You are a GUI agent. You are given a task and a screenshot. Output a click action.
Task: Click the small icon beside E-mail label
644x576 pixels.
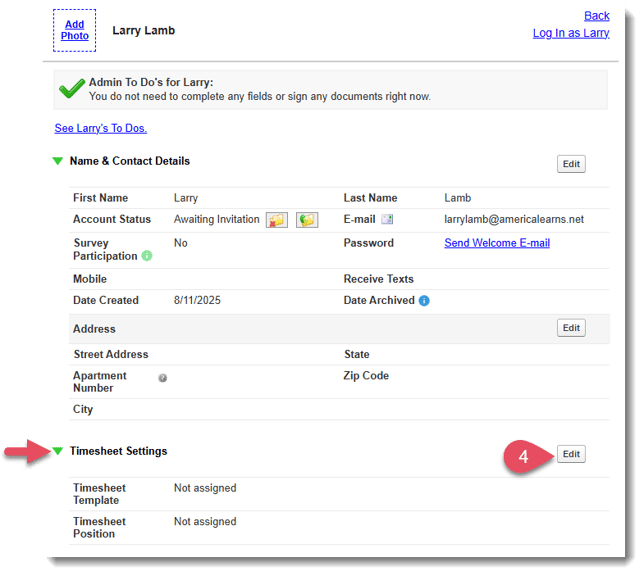[387, 220]
